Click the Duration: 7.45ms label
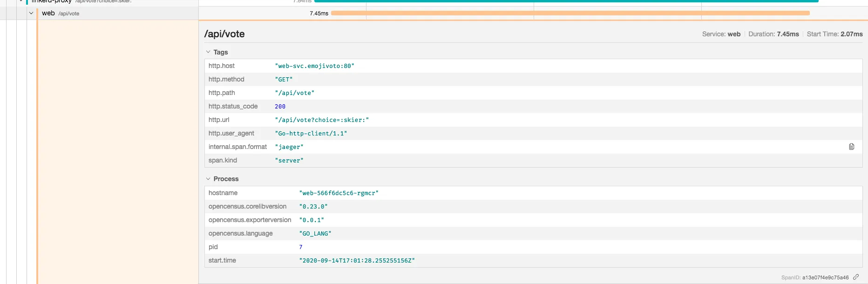Viewport: 868px width, 284px height. [773, 34]
